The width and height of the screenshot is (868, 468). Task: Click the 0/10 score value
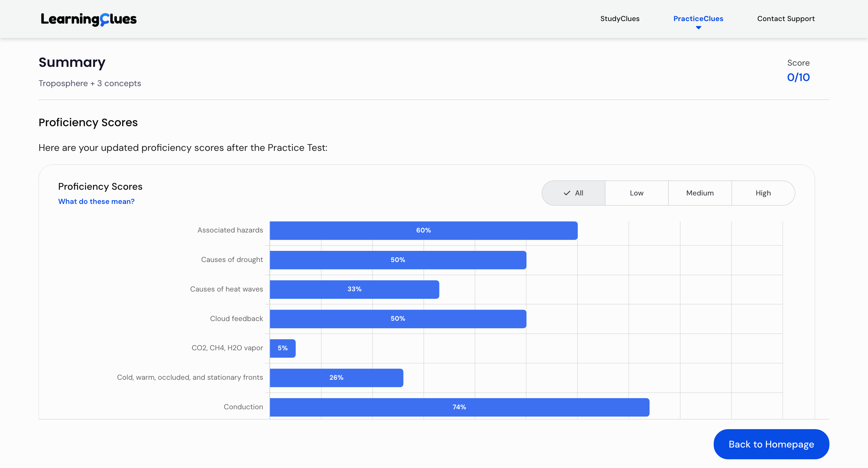[x=798, y=77]
